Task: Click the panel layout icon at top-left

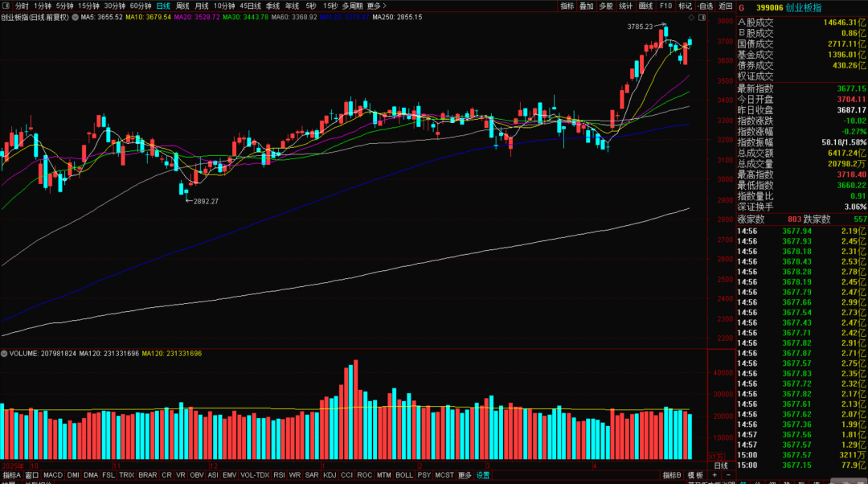Action: click(x=7, y=6)
